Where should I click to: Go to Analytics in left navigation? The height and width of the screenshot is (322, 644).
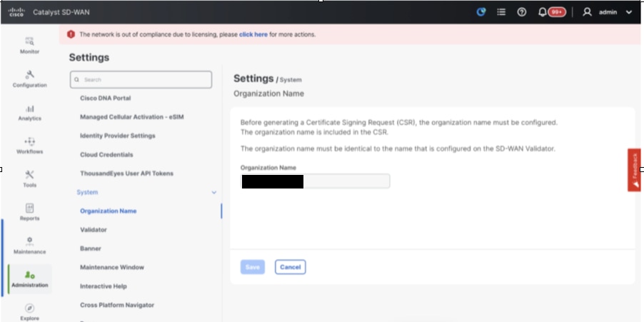coord(30,112)
